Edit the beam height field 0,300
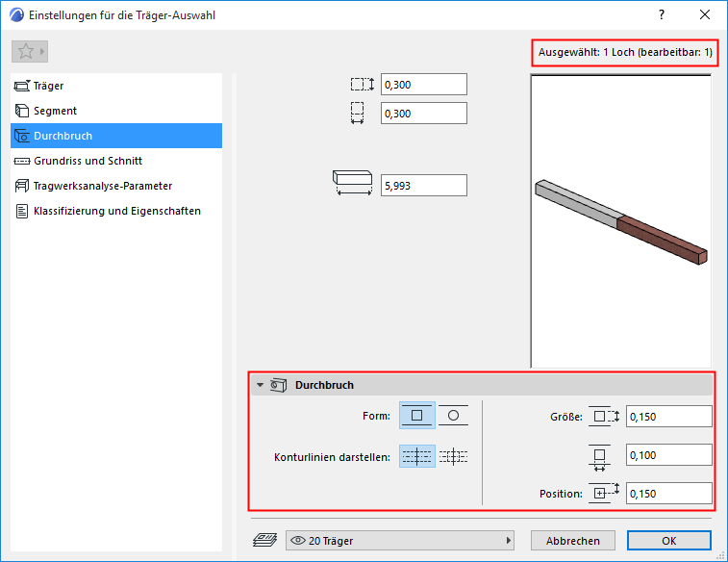Viewport: 728px width, 562px height. pyautogui.click(x=424, y=85)
